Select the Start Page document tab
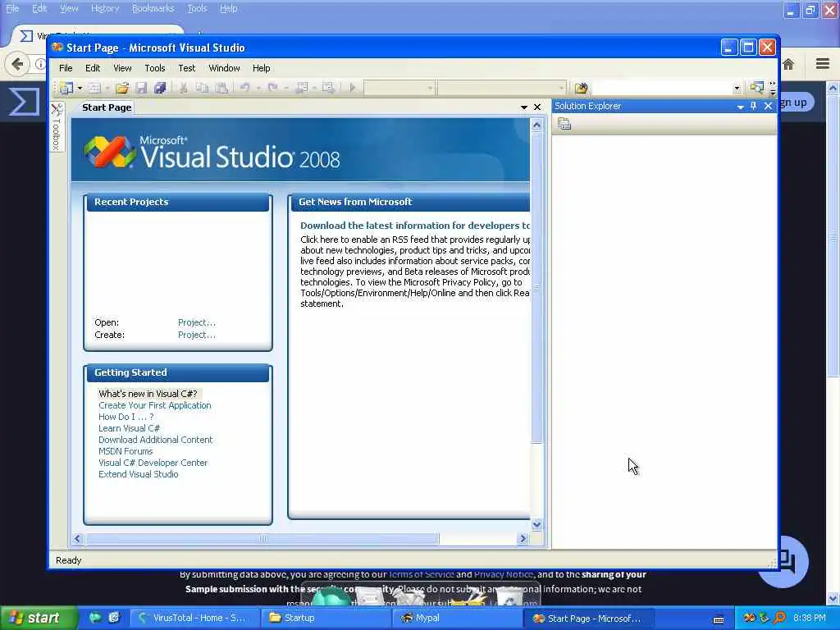 (107, 107)
